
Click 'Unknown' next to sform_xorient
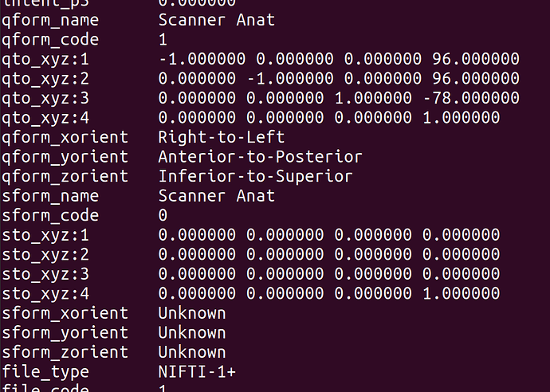pos(192,313)
